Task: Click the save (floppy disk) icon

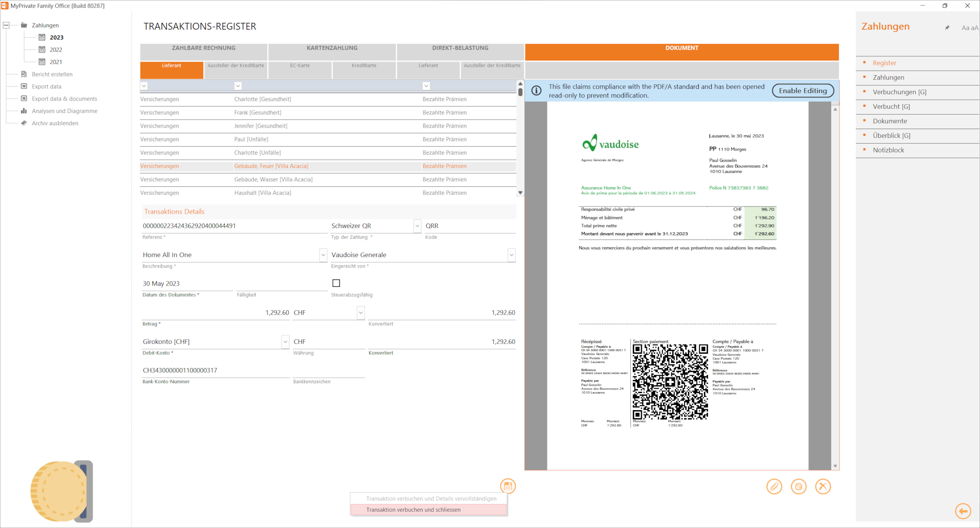Action: (x=508, y=486)
